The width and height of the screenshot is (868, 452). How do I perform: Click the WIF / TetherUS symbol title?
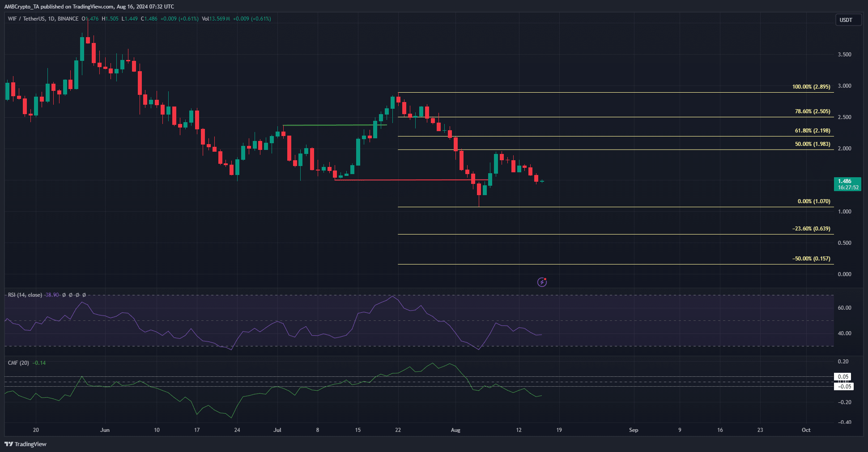click(43, 19)
